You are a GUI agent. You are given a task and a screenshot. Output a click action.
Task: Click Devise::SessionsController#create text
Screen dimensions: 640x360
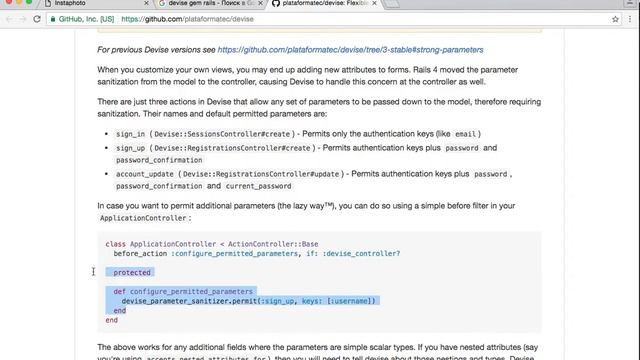222,134
